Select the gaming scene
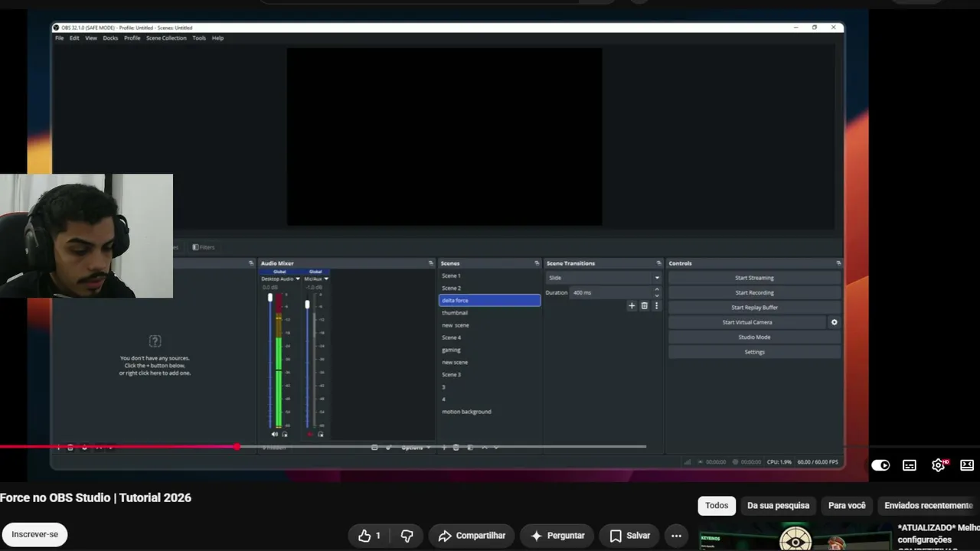980x551 pixels. [489, 350]
